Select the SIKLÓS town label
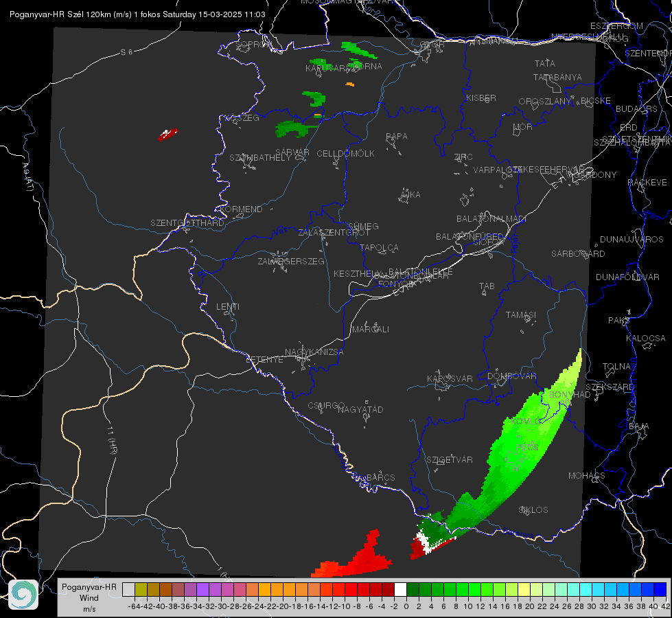 (x=533, y=510)
